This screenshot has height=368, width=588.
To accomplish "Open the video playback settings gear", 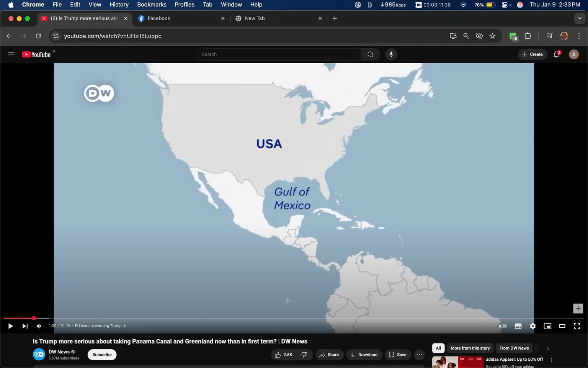I will click(x=532, y=326).
